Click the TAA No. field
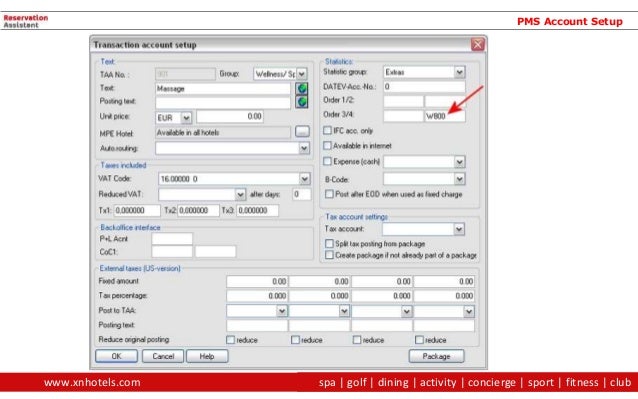 coord(185,74)
